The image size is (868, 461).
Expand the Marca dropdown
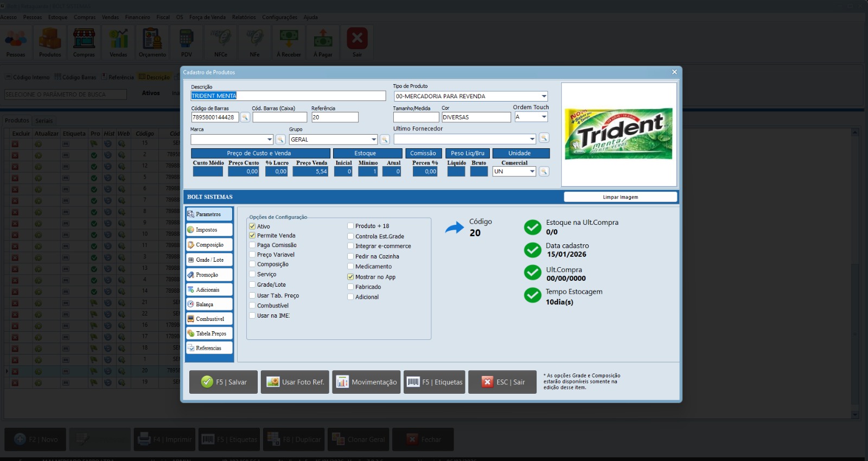click(270, 140)
